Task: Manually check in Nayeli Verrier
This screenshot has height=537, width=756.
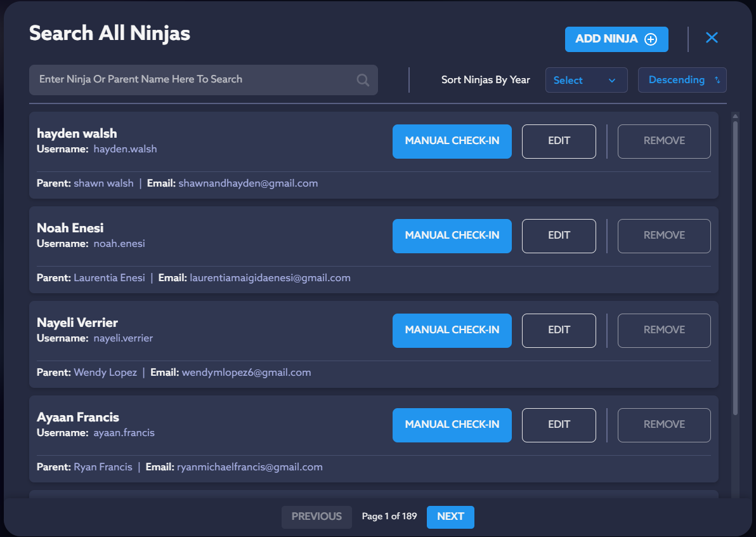Action: pos(452,330)
